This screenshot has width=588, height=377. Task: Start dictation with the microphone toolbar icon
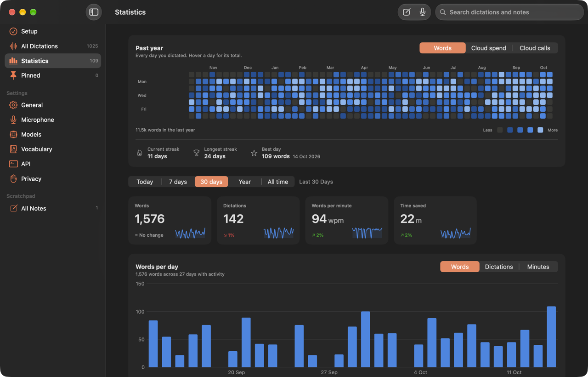[x=423, y=12]
